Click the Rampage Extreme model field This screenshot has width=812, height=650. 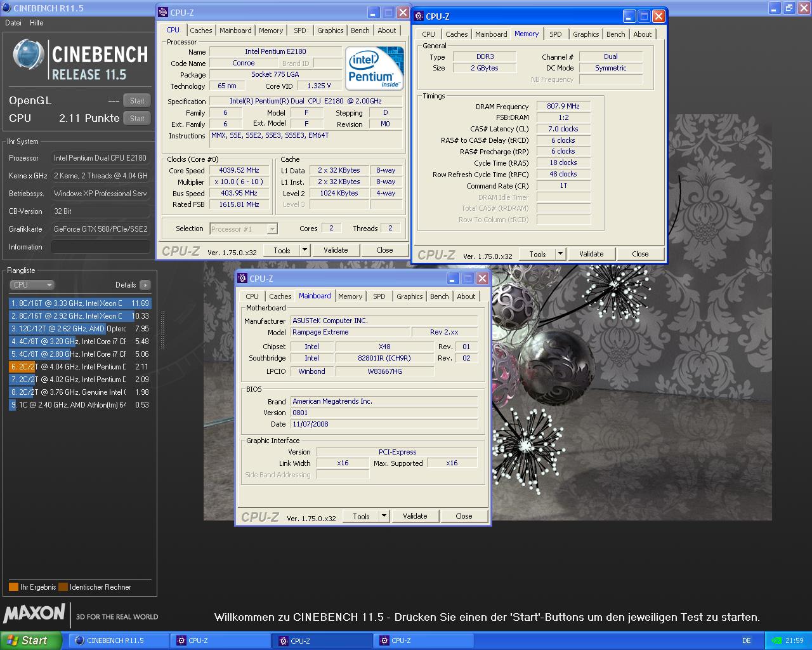pos(350,332)
